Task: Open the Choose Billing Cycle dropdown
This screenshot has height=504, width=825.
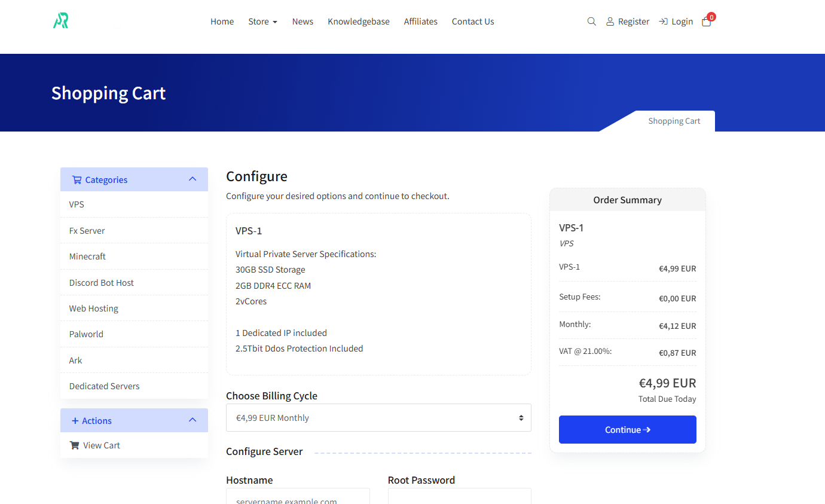Action: coord(378,418)
